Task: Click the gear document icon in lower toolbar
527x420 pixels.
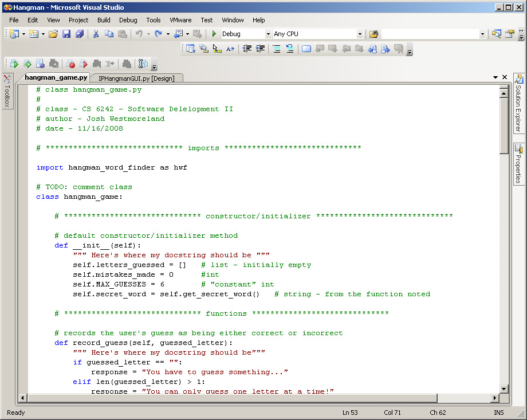Action: pos(40,64)
